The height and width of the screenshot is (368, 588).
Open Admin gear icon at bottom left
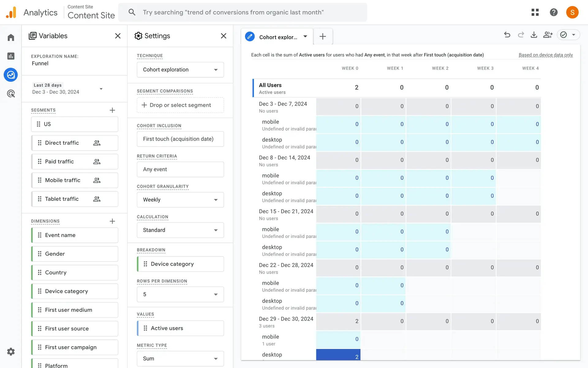click(x=11, y=351)
